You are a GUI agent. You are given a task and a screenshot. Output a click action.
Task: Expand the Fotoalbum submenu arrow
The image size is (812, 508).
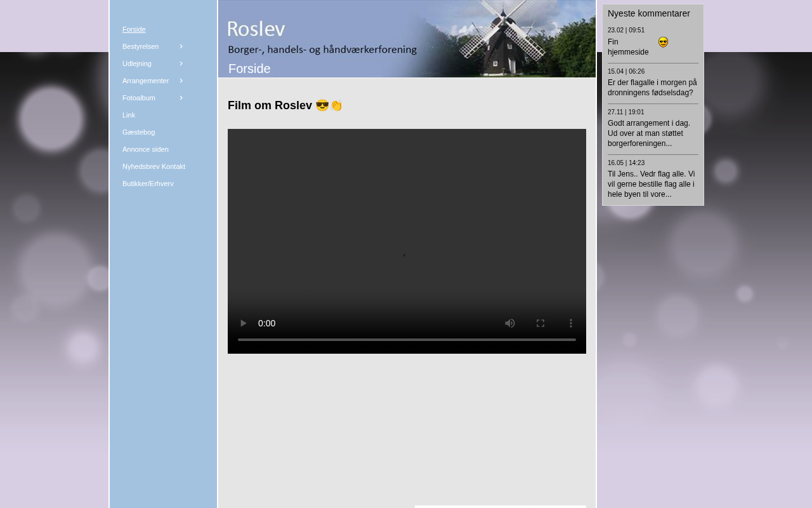(181, 98)
